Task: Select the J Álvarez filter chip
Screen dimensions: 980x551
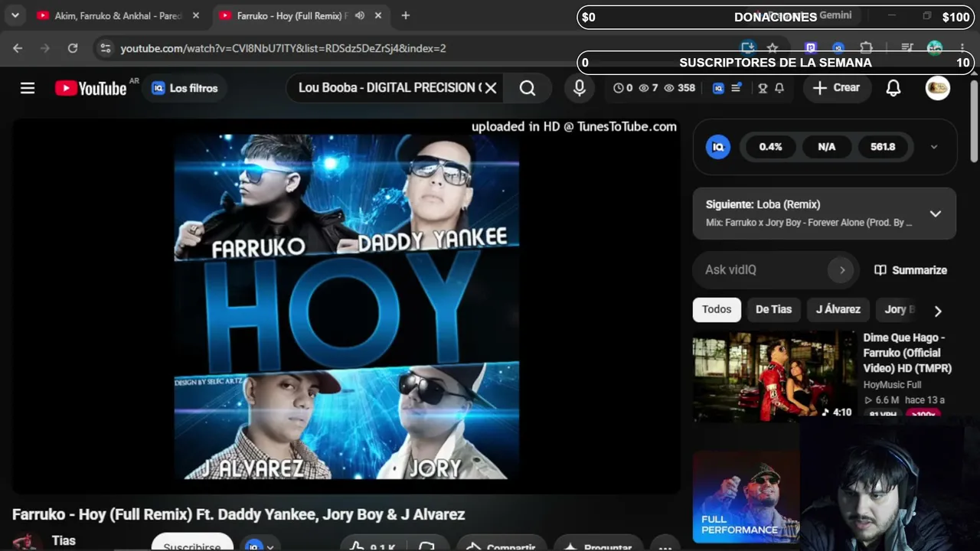Action: click(838, 309)
